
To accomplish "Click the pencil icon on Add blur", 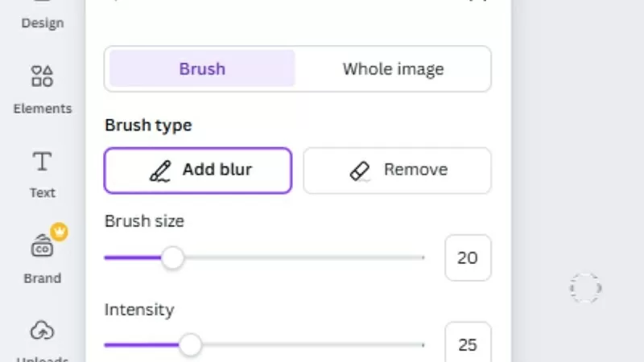I will tap(161, 171).
